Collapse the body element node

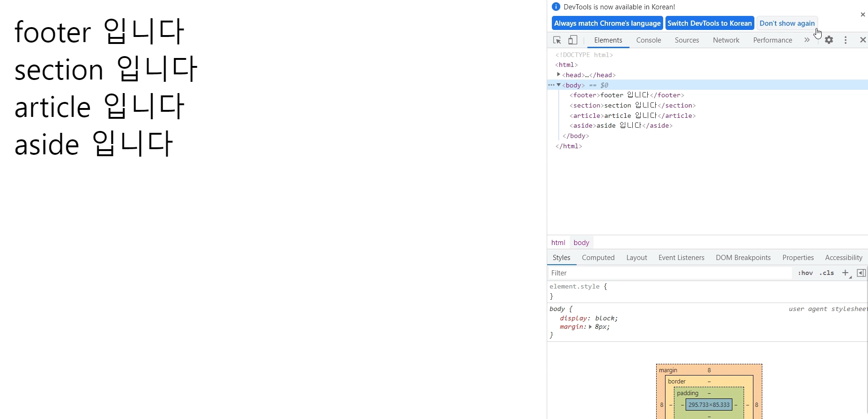(x=558, y=85)
